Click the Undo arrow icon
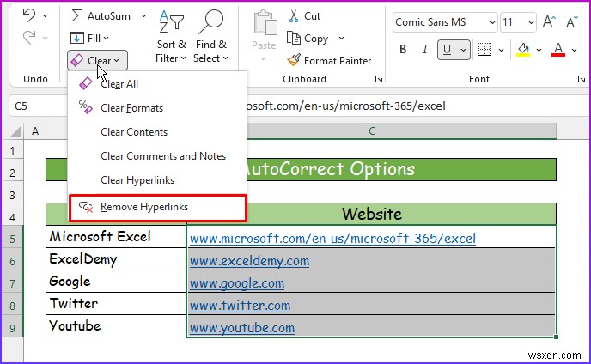The image size is (591, 364). pos(28,15)
